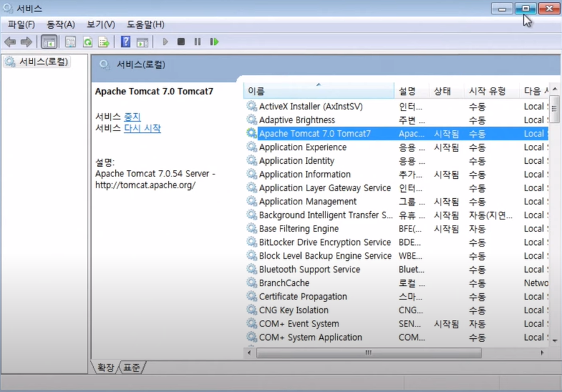Click horizontal scrollbar left arrow
This screenshot has height=392, width=562.
click(x=249, y=353)
